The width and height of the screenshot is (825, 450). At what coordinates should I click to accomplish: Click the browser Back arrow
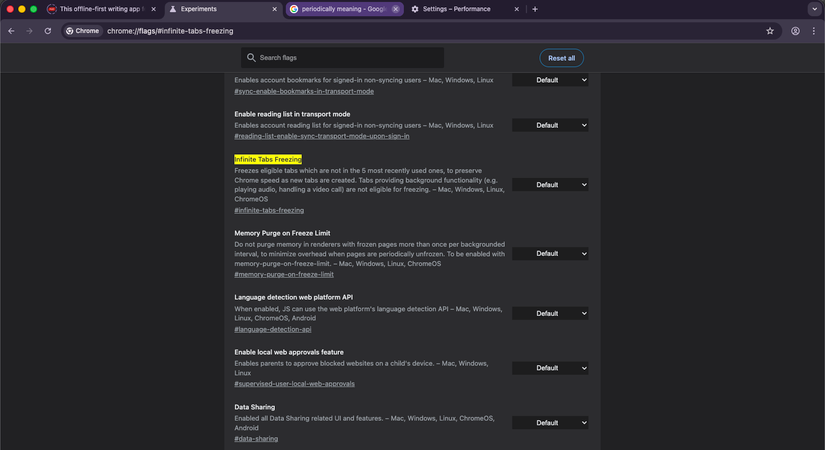coord(11,31)
